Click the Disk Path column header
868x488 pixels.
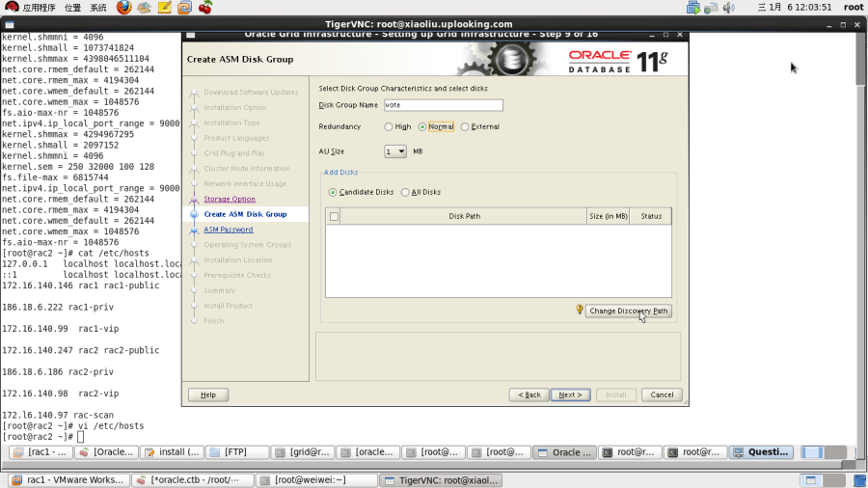click(464, 216)
